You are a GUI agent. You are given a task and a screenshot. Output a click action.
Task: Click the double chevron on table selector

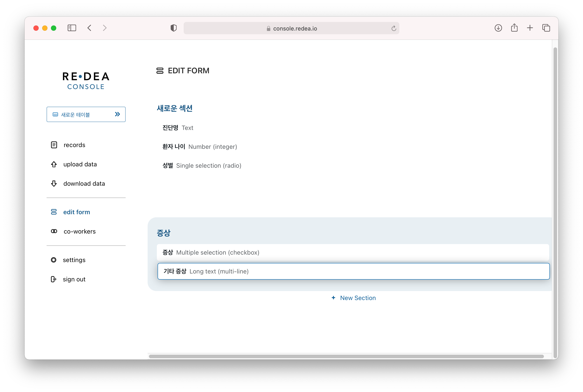117,114
